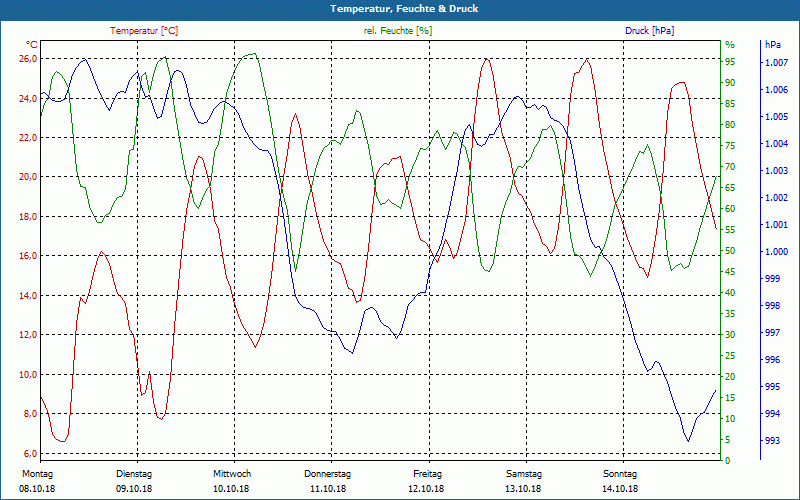Click the red °C axis unit label
800x500 pixels.
point(32,44)
